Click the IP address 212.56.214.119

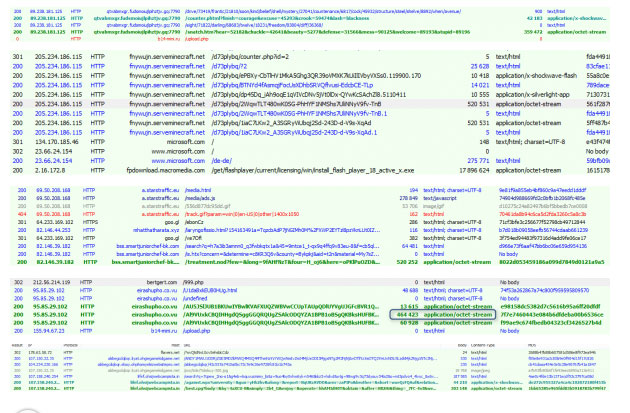click(x=51, y=282)
